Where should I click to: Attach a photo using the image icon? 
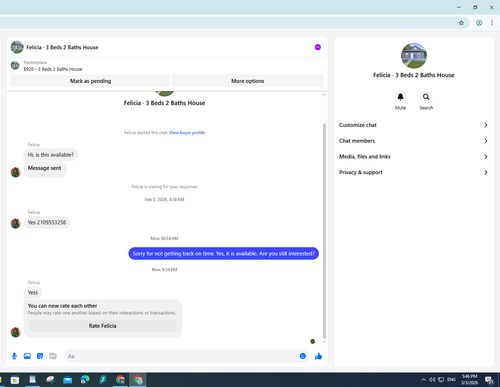coord(27,356)
